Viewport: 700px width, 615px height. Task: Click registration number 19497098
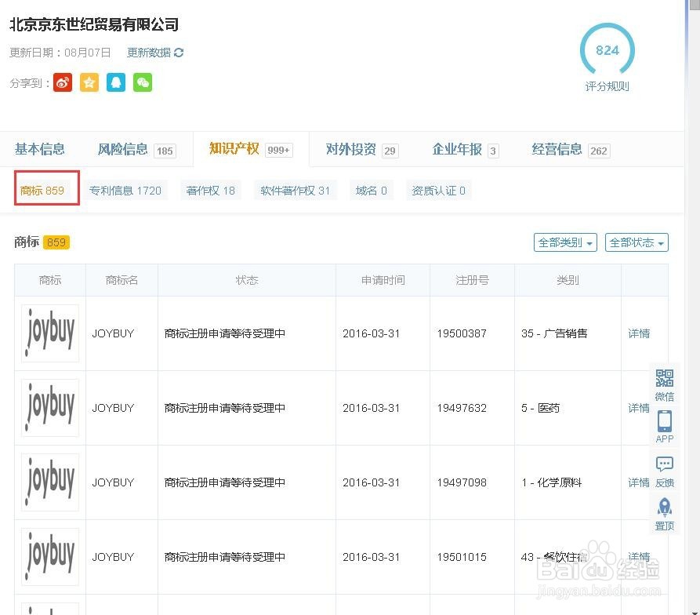coord(462,482)
